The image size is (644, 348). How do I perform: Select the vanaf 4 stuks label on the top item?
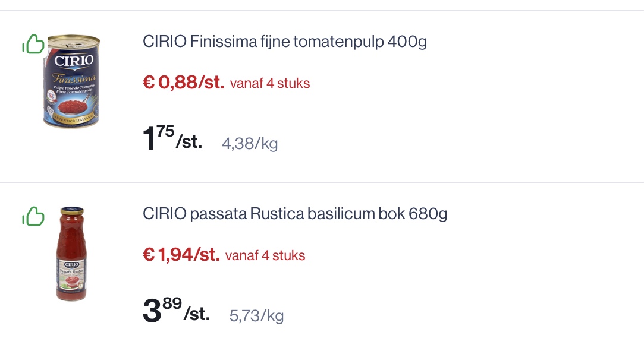click(x=271, y=84)
